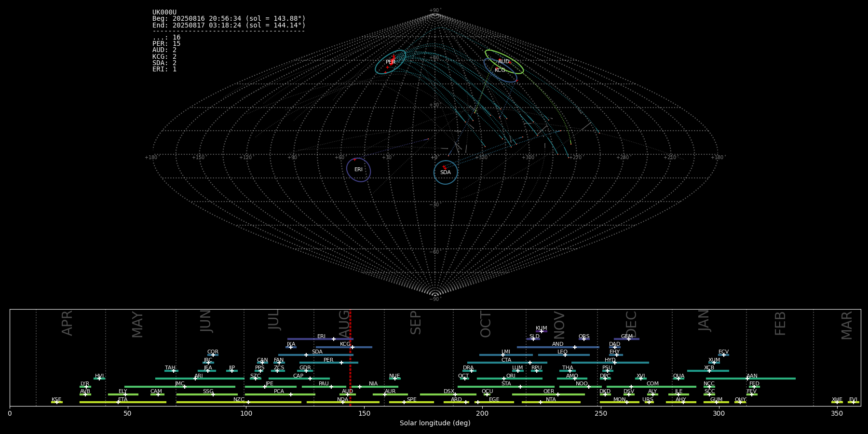Click the ARI shower bar label in the timeline

(199, 376)
